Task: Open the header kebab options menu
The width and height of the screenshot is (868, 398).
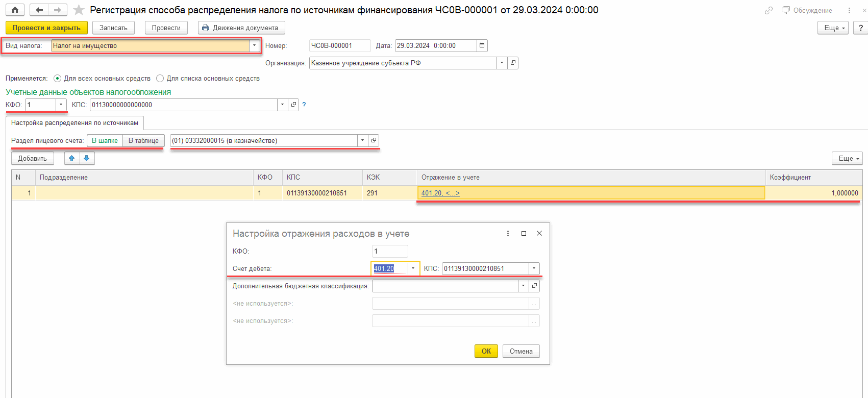Action: [849, 10]
